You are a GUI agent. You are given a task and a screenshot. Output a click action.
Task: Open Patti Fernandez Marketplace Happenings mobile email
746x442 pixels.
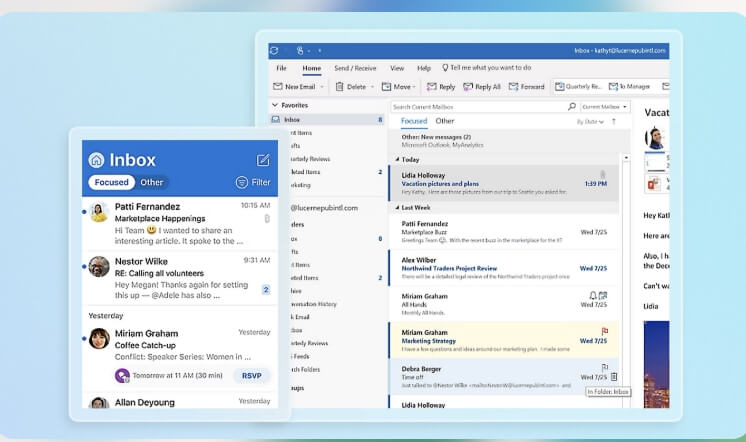[x=180, y=224]
